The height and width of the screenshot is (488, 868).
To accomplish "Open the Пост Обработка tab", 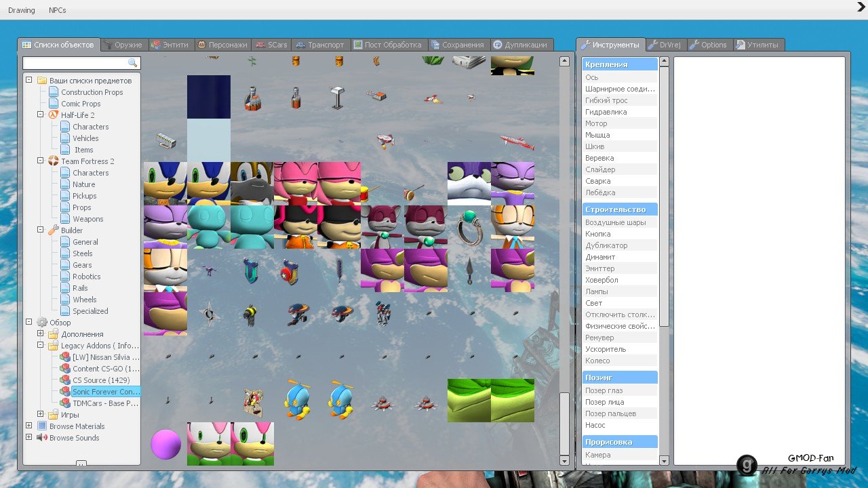I will 389,45.
